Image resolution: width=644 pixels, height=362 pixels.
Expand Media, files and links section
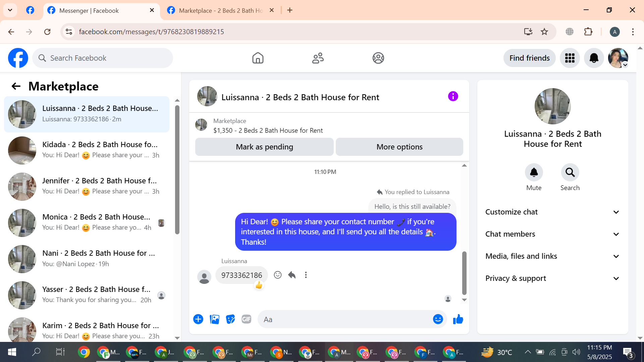coord(552,256)
